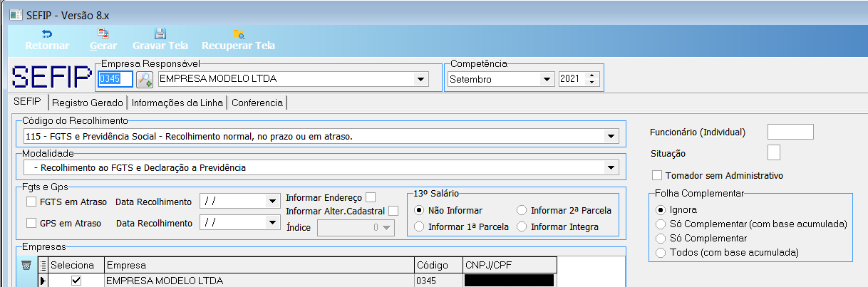The image size is (868, 287).
Task: Select Só Complementar (com base acumulada)
Action: click(661, 224)
